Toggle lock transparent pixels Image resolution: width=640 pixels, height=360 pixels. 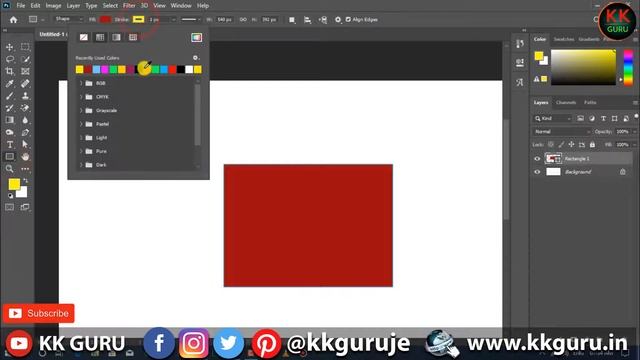tap(551, 144)
